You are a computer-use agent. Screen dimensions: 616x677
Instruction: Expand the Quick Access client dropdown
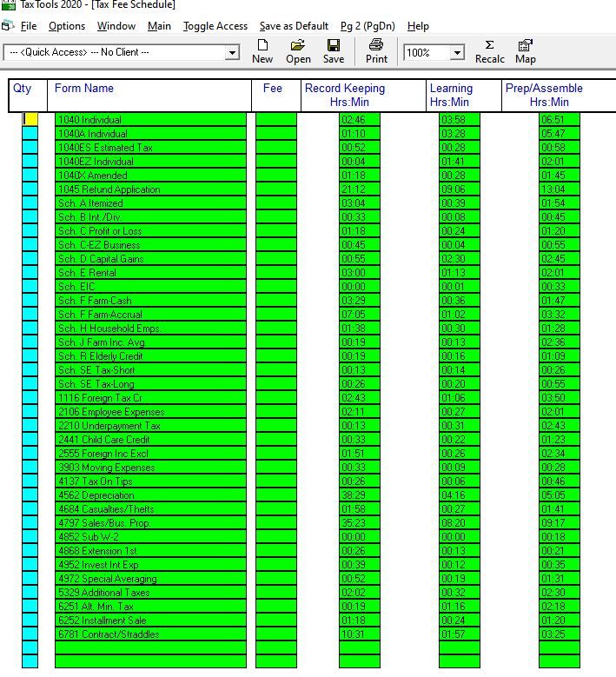pyautogui.click(x=232, y=53)
